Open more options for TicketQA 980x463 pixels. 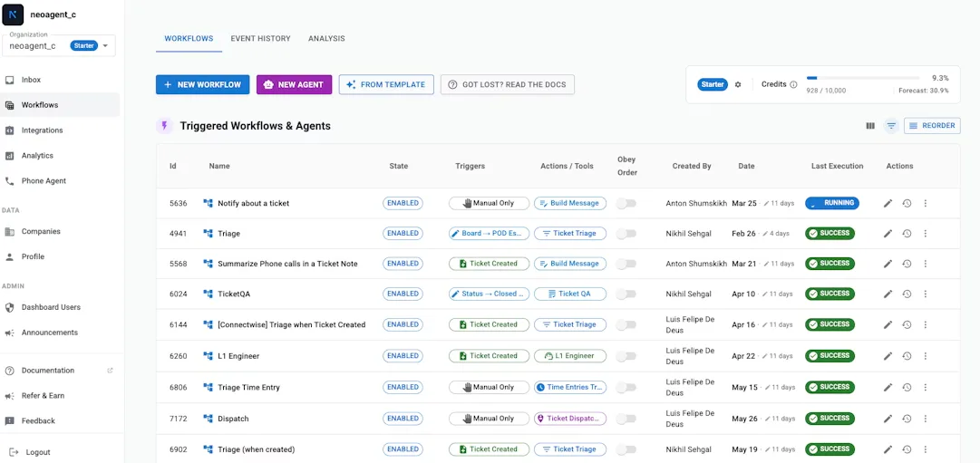(926, 294)
